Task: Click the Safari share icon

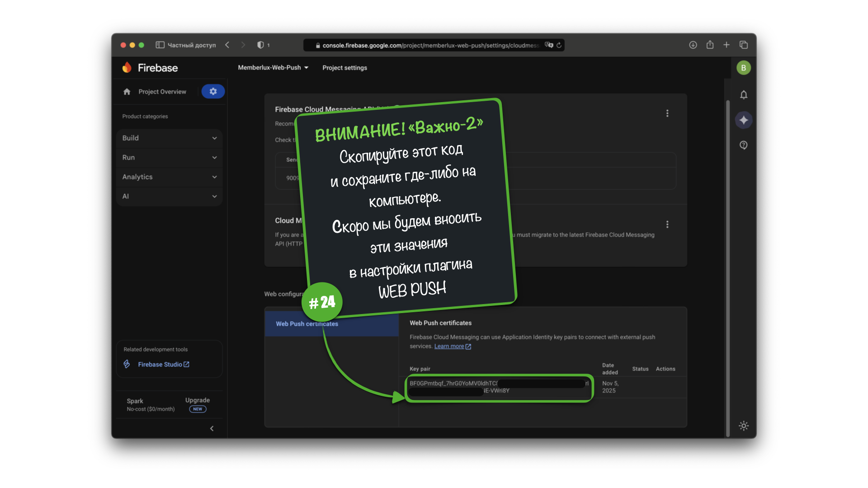Action: click(x=710, y=45)
